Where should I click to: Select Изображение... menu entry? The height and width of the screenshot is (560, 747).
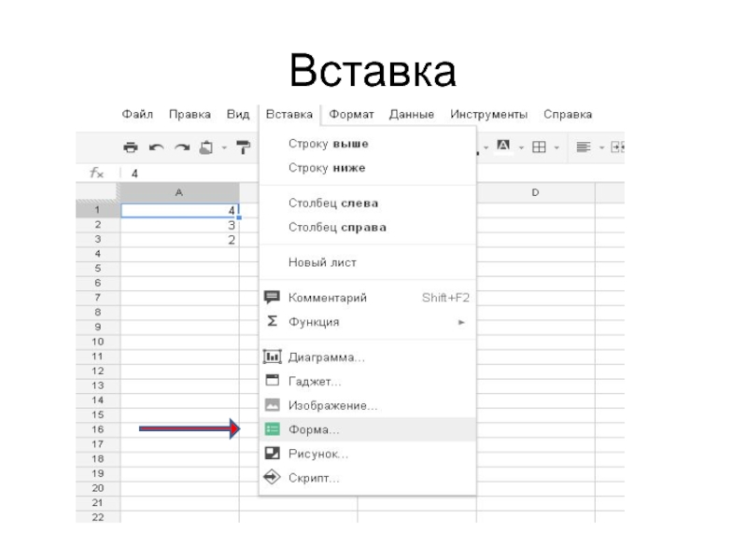click(367, 406)
